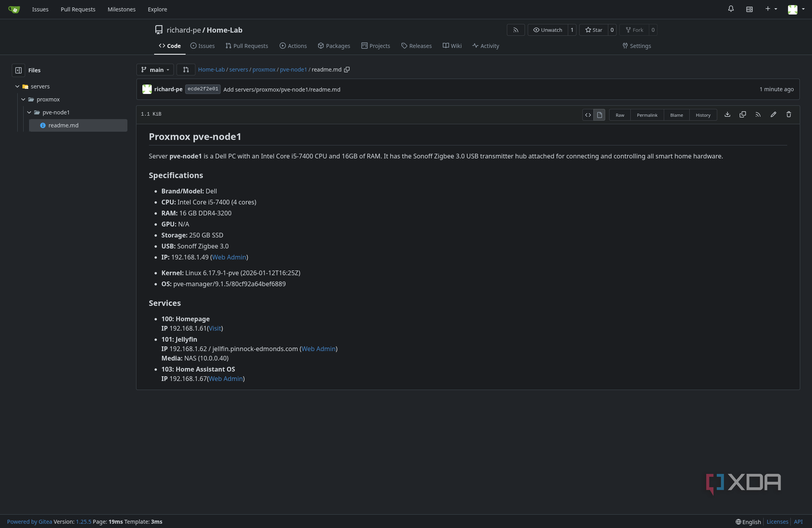This screenshot has height=528, width=812.
Task: Open the Permalink for this file
Action: pyautogui.click(x=647, y=115)
